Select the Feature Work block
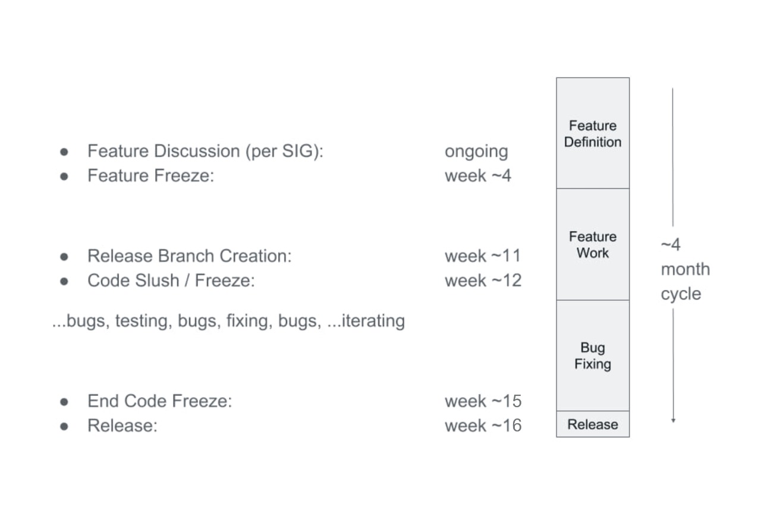 tap(592, 244)
